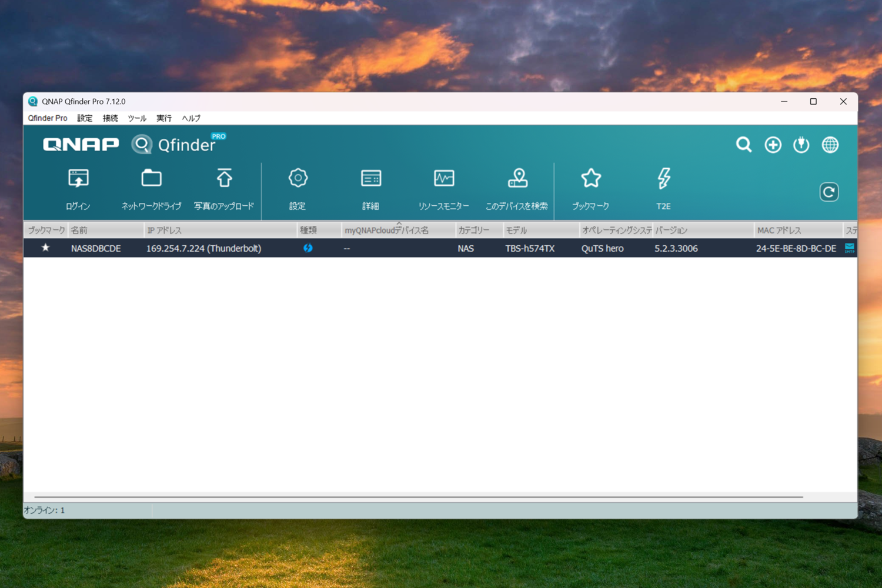Click the QuTS hero cell

[x=603, y=248]
